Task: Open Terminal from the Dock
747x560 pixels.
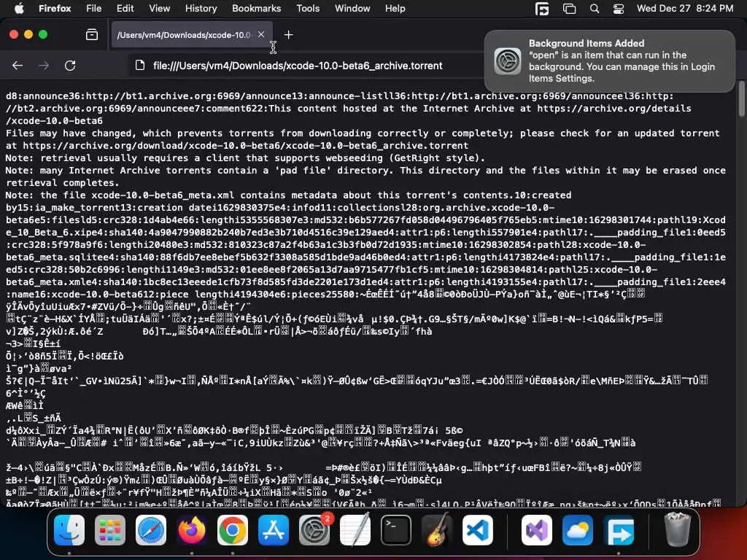Action: pos(396,530)
